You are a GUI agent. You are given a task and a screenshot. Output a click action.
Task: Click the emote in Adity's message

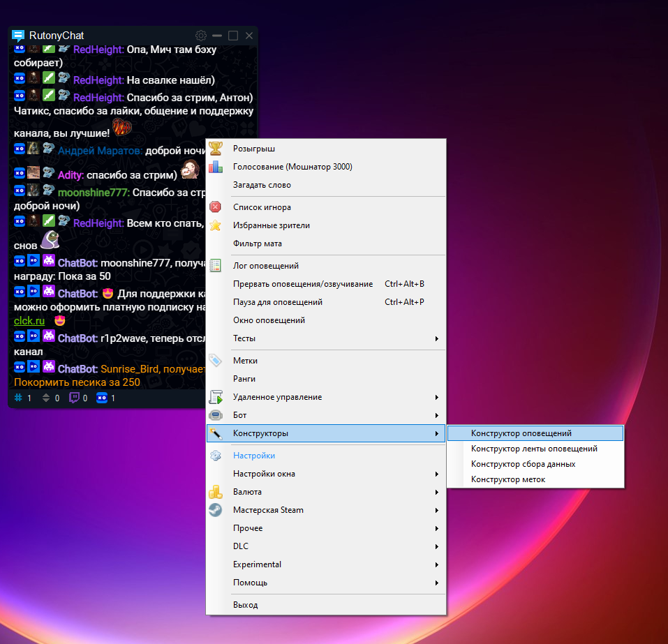point(190,169)
